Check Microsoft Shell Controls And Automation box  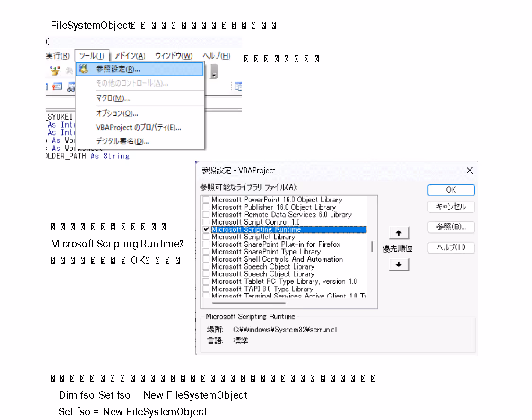[206, 259]
